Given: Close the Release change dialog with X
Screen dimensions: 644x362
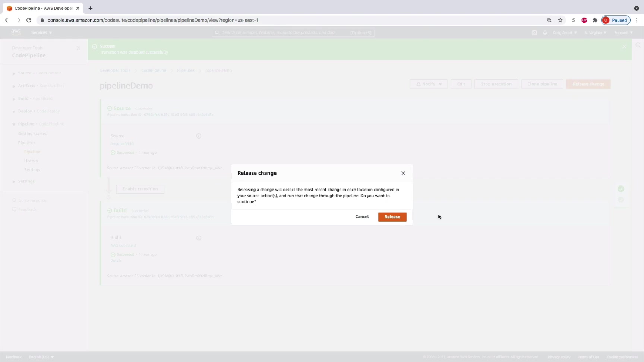Looking at the screenshot, I should (403, 173).
